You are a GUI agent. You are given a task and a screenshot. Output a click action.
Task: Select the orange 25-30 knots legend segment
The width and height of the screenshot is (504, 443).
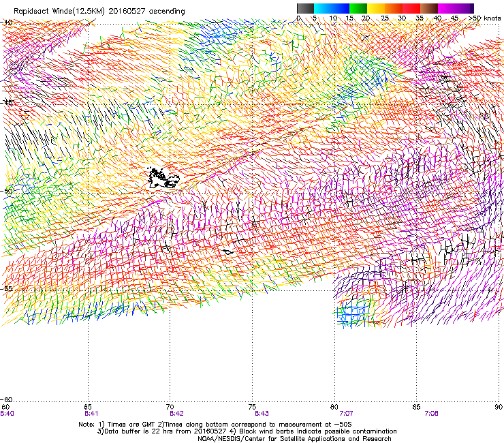click(394, 8)
